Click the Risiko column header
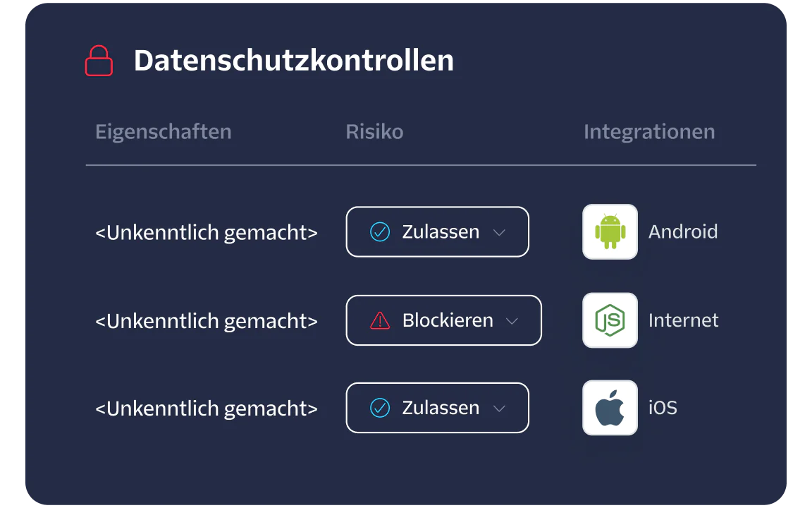 [x=374, y=131]
